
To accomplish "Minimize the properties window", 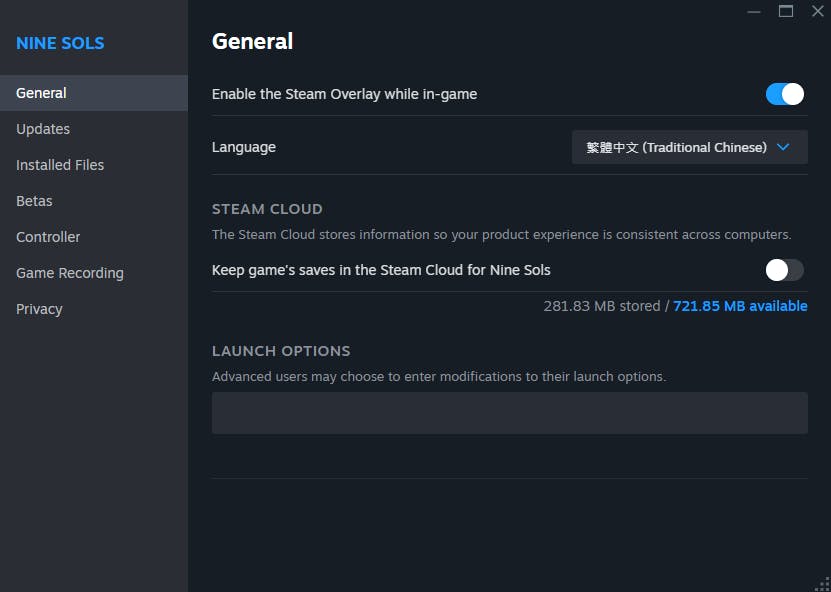I will 753,11.
